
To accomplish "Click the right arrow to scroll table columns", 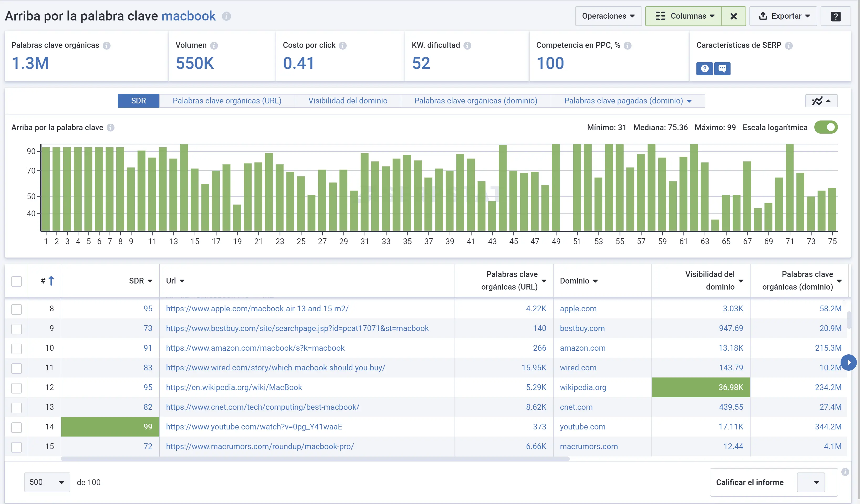I will click(849, 363).
